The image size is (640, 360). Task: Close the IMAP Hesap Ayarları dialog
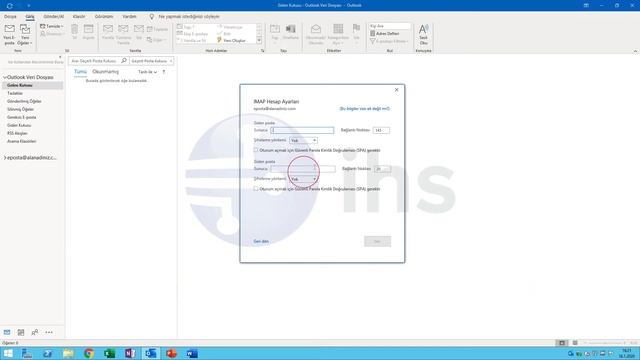(x=396, y=90)
